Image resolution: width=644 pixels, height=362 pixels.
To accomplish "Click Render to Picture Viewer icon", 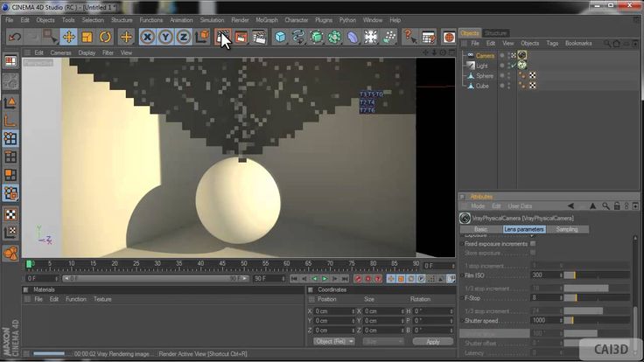I will pyautogui.click(x=241, y=37).
